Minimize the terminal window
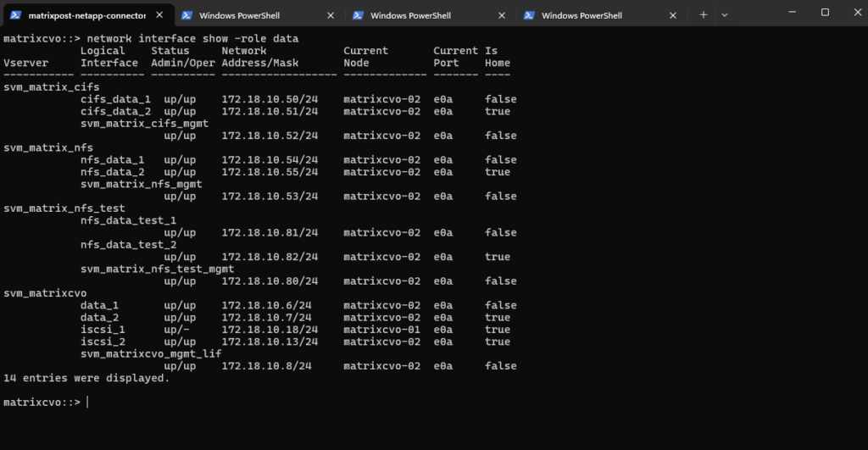This screenshot has height=450, width=868. pyautogui.click(x=787, y=13)
